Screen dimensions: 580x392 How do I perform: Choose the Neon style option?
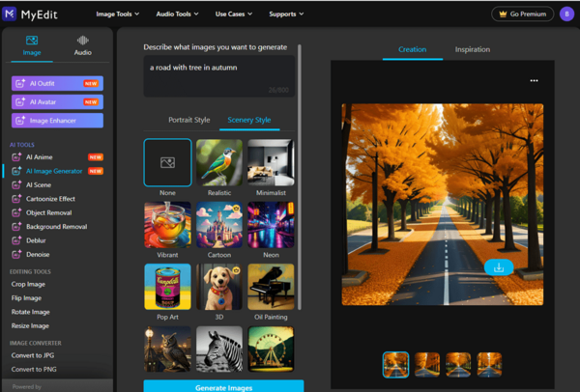point(271,225)
